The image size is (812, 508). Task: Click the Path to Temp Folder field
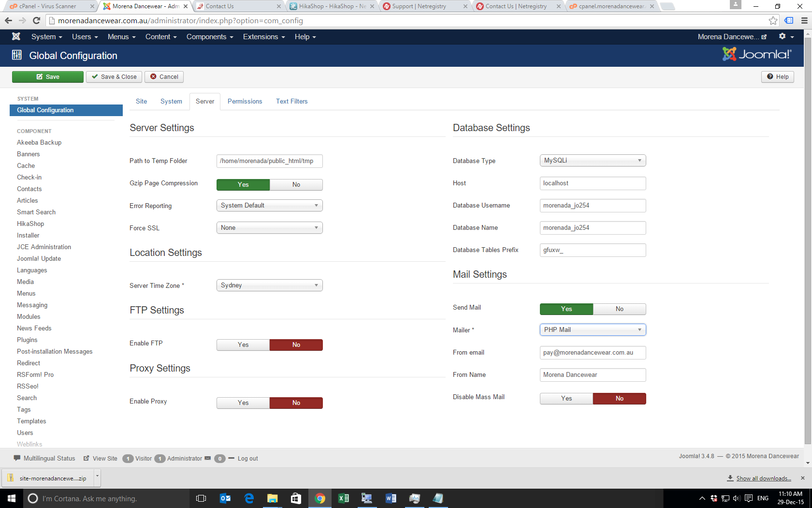pyautogui.click(x=270, y=161)
